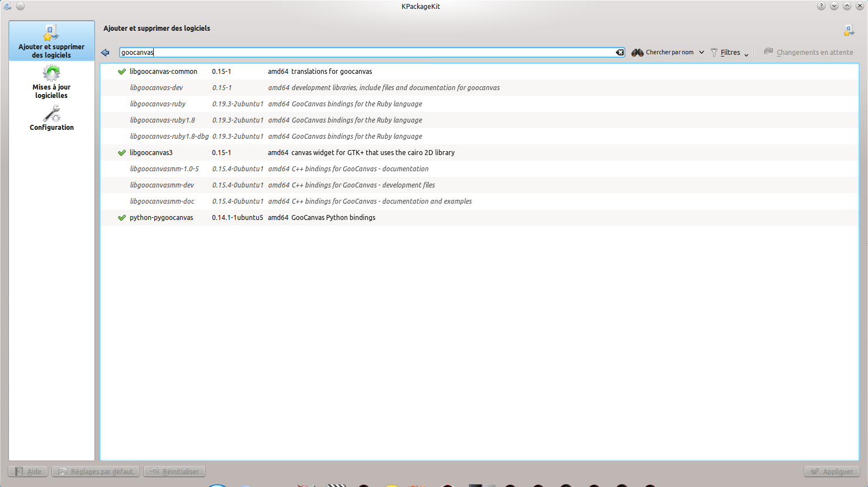Open the Configuration wrench section
Screen dimensions: 868x487
51,119
